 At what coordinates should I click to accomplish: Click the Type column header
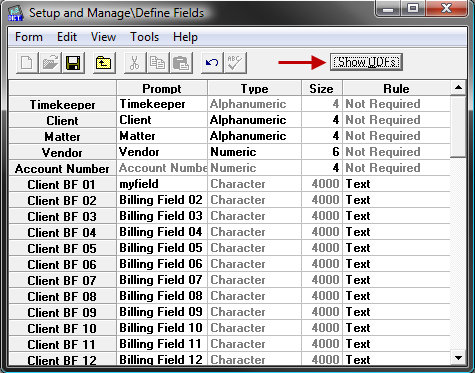(x=254, y=88)
